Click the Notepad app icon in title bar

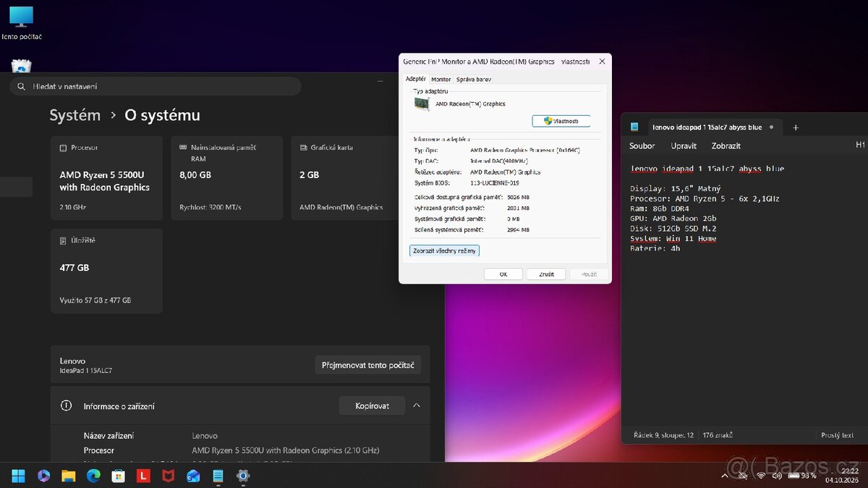click(x=634, y=127)
